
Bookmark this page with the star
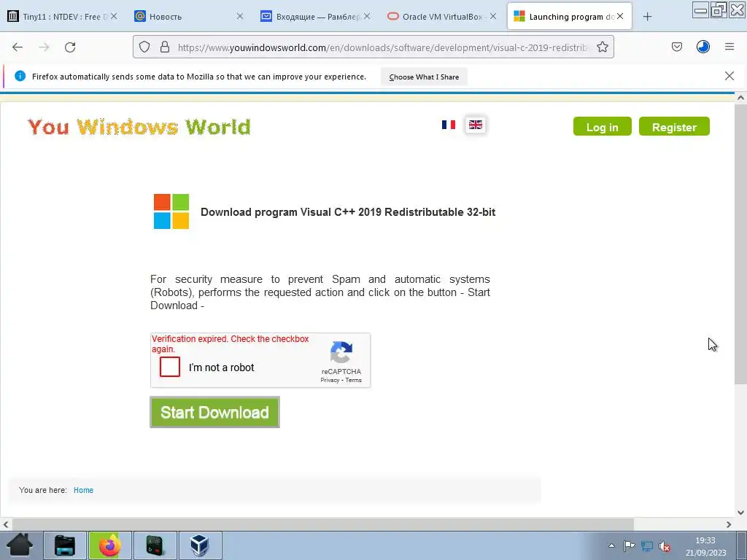(x=602, y=47)
